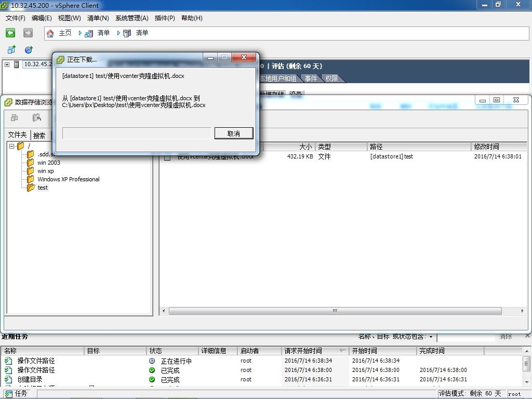Click the second inventory breadcrumb host icon
This screenshot has width=532, height=399.
pos(127,33)
